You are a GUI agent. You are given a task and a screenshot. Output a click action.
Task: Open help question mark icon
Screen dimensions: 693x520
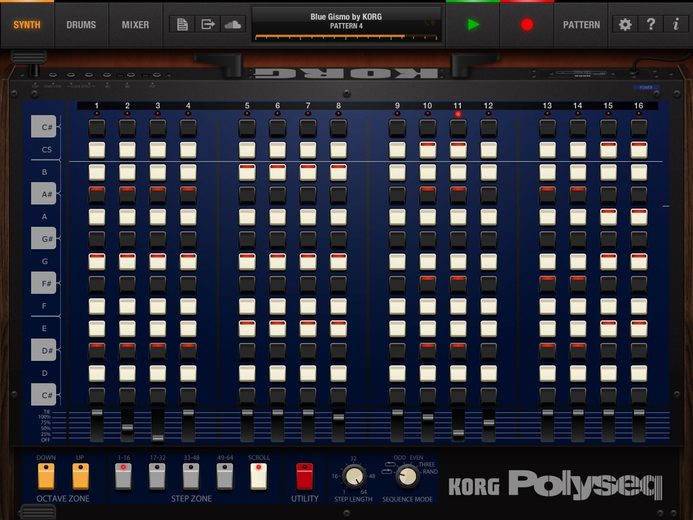coord(651,24)
